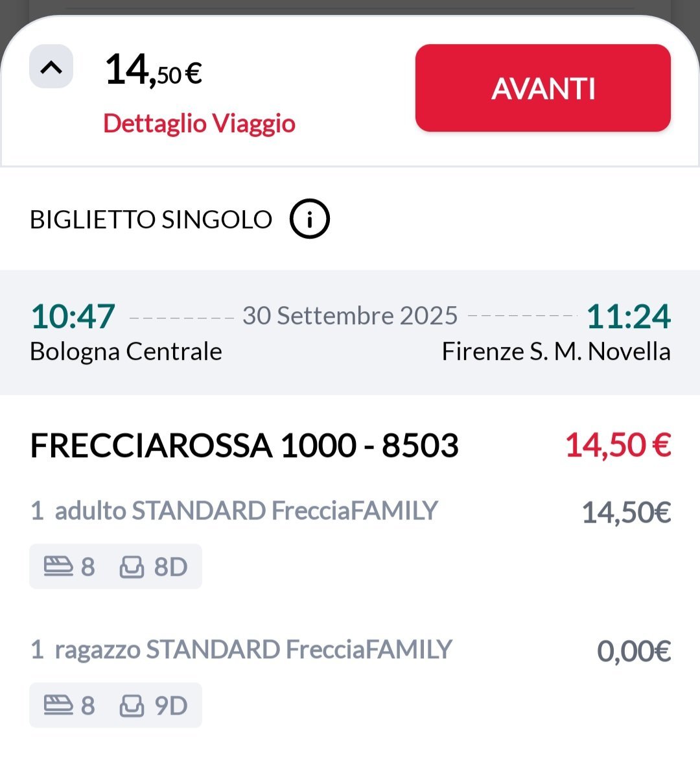Select the FRECCIAROSSA 1000 - 8503 train title

click(244, 446)
